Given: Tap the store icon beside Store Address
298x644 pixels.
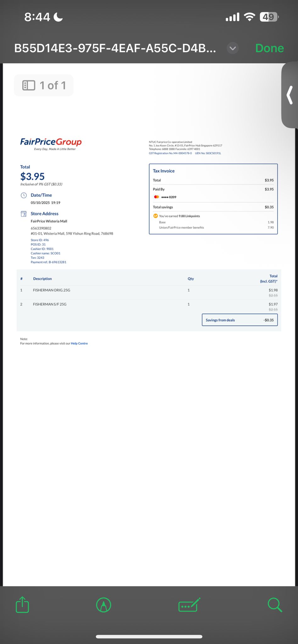Looking at the screenshot, I should click(24, 214).
